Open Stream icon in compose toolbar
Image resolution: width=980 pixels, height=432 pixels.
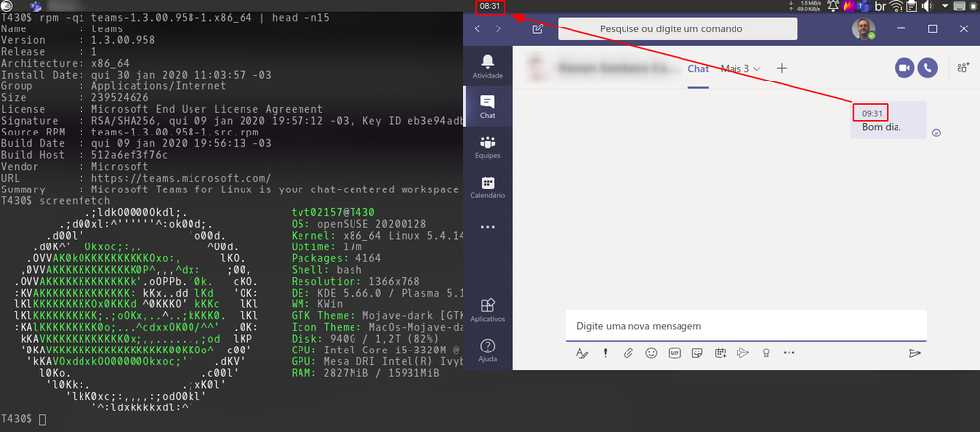pos(742,353)
